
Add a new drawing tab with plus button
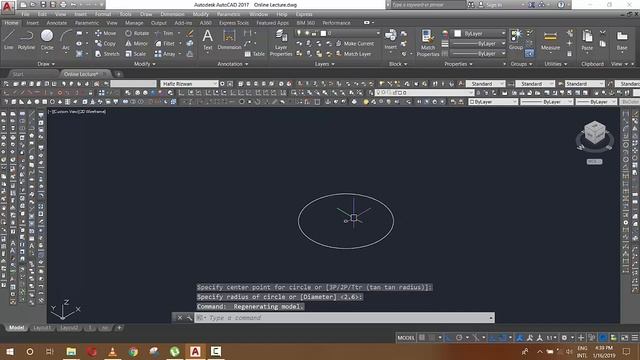tap(118, 74)
